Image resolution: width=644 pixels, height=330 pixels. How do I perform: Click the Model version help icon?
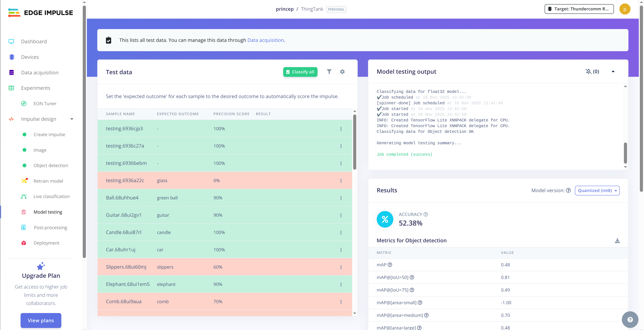[568, 190]
